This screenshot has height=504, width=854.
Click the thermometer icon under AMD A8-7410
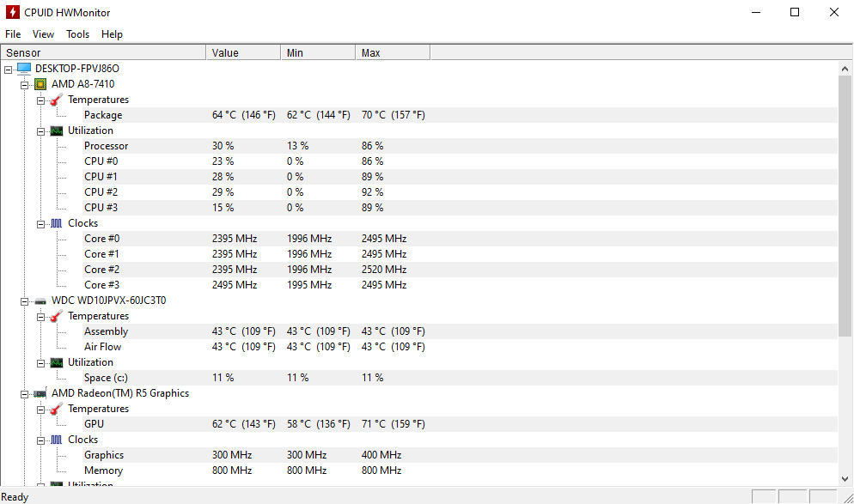tap(56, 100)
